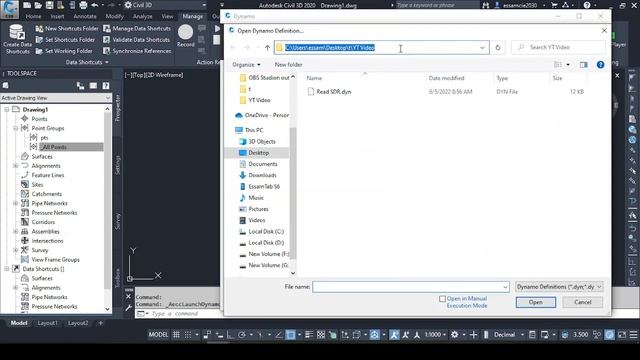640x360 pixels.
Task: Open Downloads in navigation pane
Action: [x=262, y=175]
